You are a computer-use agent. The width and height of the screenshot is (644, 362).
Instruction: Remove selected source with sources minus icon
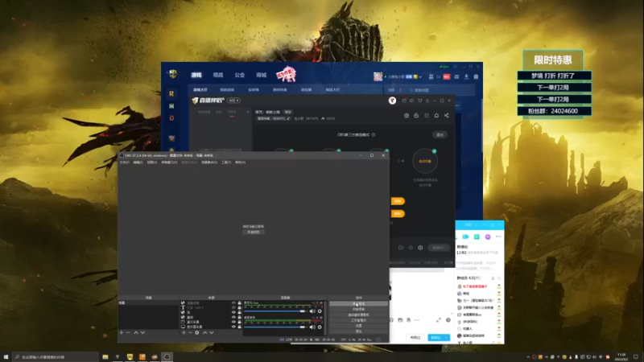(190, 332)
